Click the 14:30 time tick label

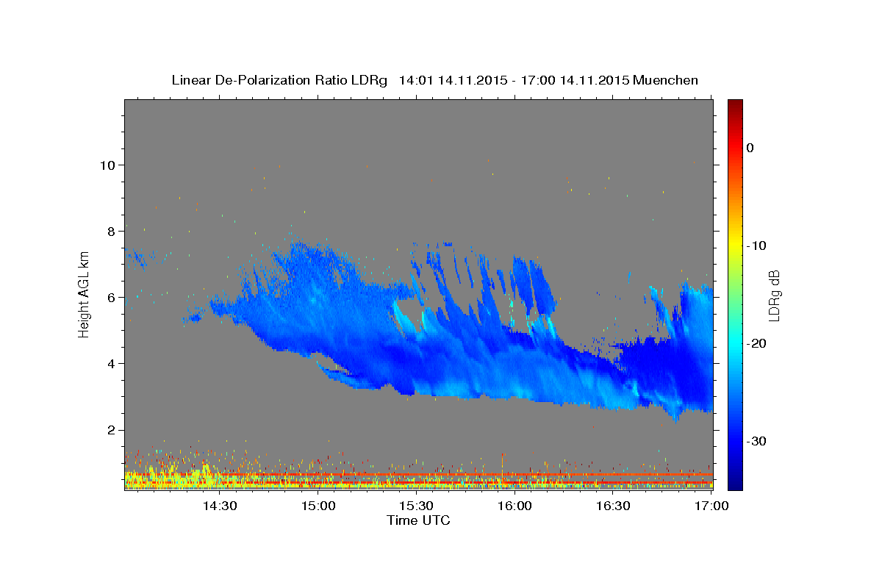[220, 506]
